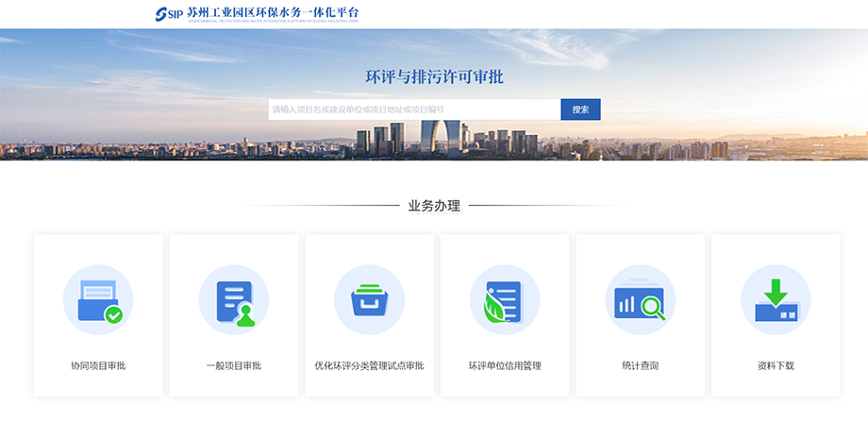Click the 资料下载 green download arrow icon
This screenshot has height=422, width=868.
(x=776, y=300)
